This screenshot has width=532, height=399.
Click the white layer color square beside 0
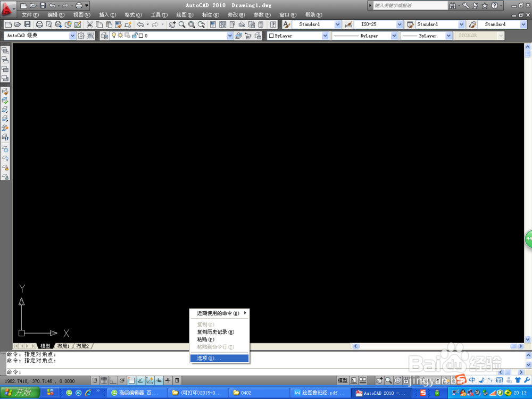[141, 36]
